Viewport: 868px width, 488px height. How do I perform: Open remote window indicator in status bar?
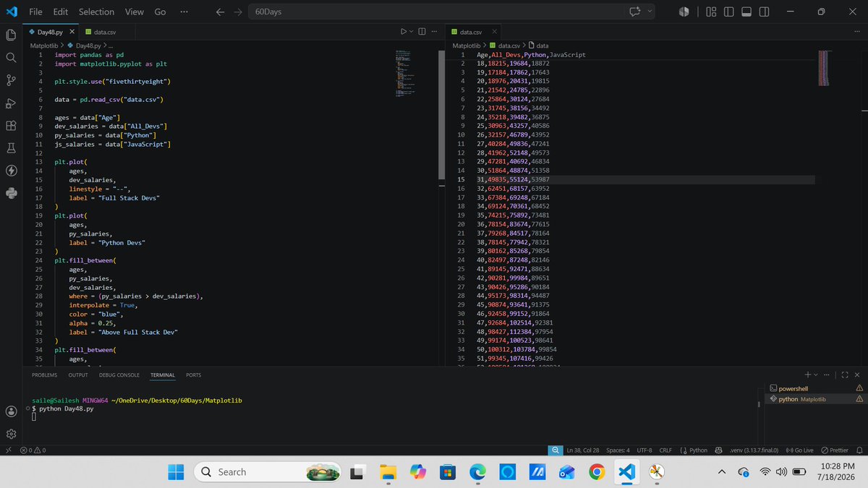coord(8,450)
